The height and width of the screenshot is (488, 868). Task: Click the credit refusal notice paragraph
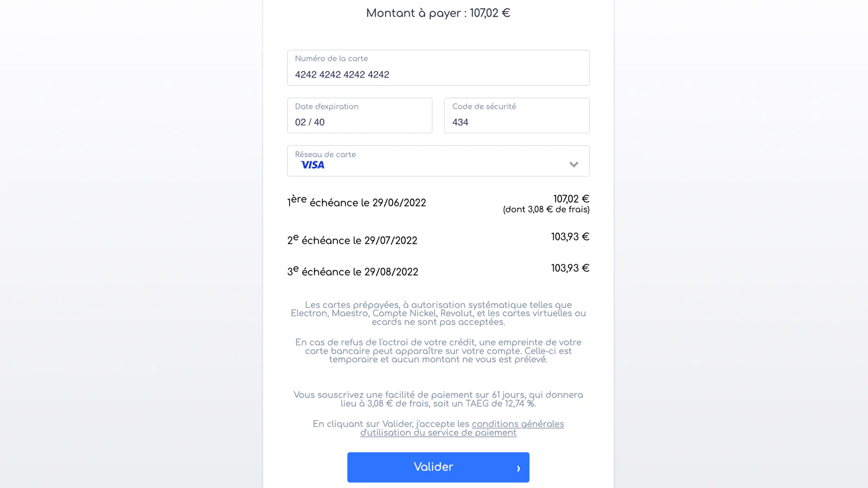[438, 351]
